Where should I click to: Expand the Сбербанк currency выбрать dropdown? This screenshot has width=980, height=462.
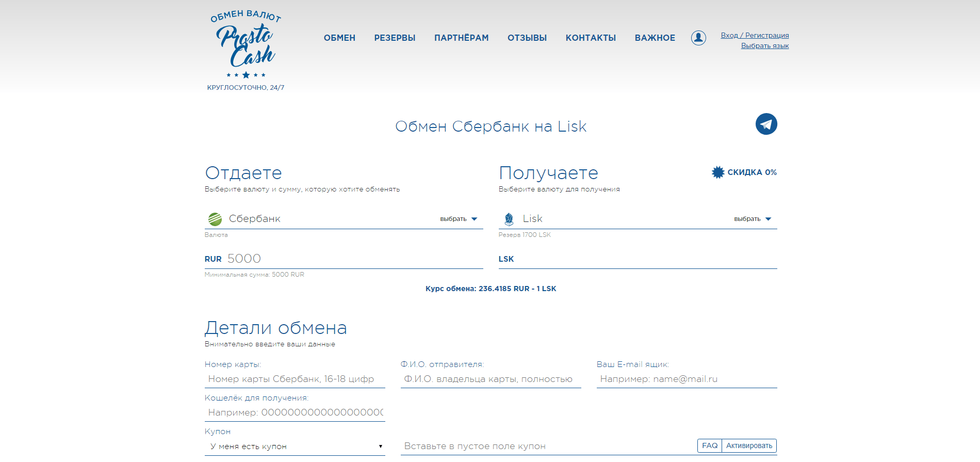coord(459,219)
